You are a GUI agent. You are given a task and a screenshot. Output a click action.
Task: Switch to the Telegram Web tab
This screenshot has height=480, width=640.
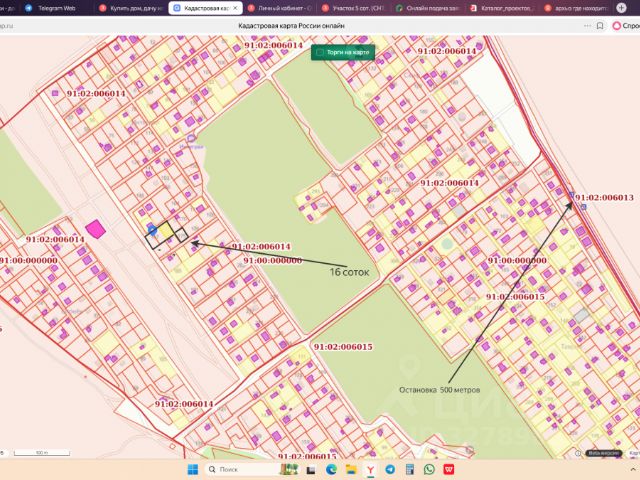tap(56, 8)
